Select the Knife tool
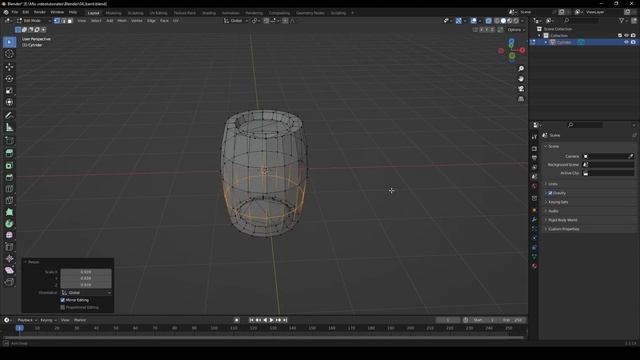Viewport: 640px width, 360px height. pos(9,200)
